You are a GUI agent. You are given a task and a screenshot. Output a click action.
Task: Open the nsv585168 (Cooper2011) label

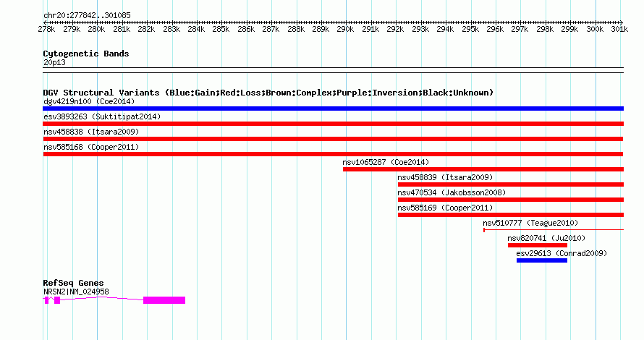pyautogui.click(x=91, y=147)
